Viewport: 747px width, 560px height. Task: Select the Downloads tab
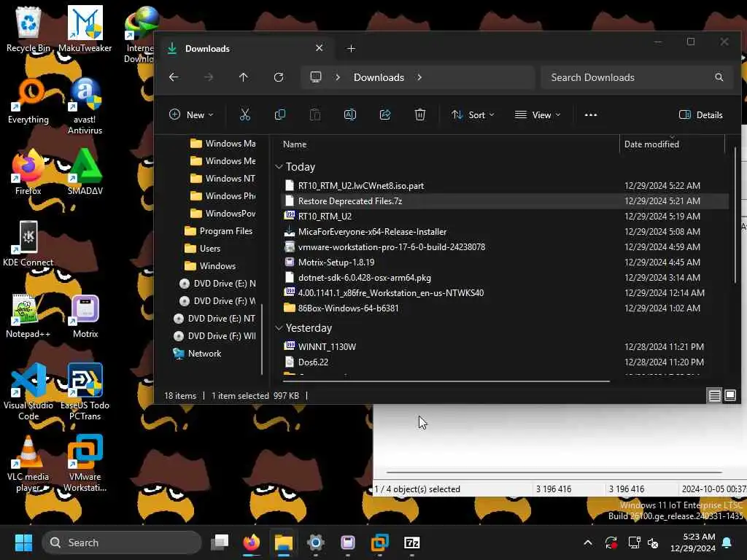(x=245, y=49)
